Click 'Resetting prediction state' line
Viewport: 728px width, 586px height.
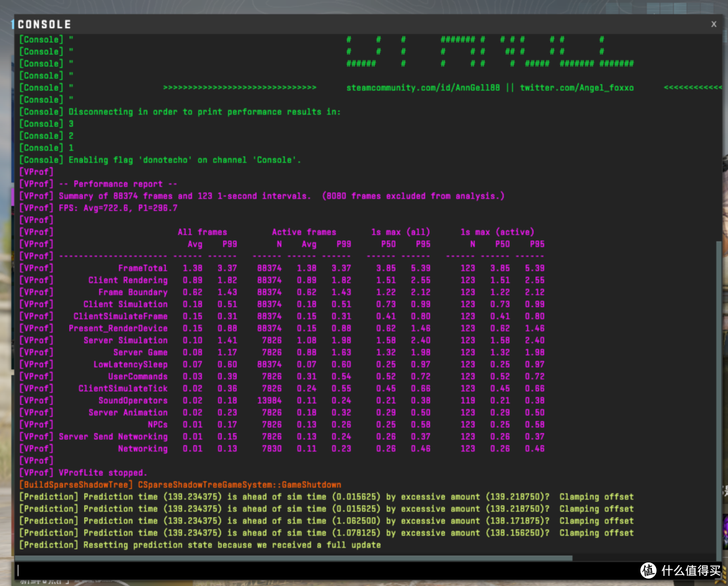pyautogui.click(x=200, y=545)
